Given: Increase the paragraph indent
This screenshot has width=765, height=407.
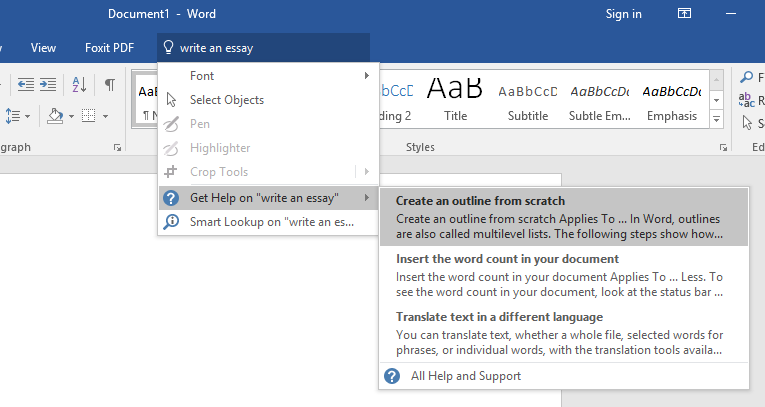Looking at the screenshot, I should click(x=48, y=85).
